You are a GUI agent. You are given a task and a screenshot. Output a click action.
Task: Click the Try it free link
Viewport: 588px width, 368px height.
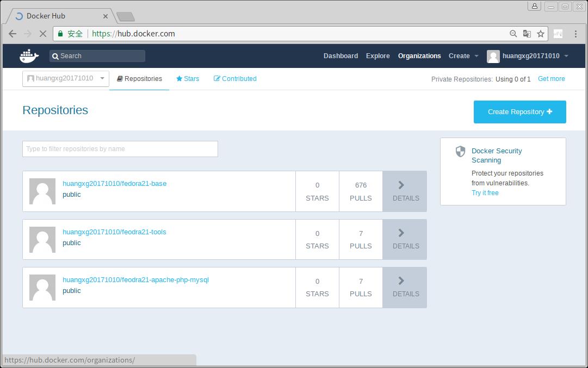click(485, 192)
